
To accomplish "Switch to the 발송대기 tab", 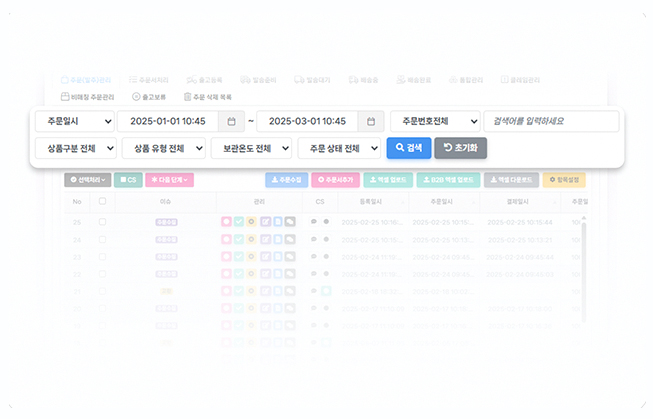I will [x=312, y=80].
